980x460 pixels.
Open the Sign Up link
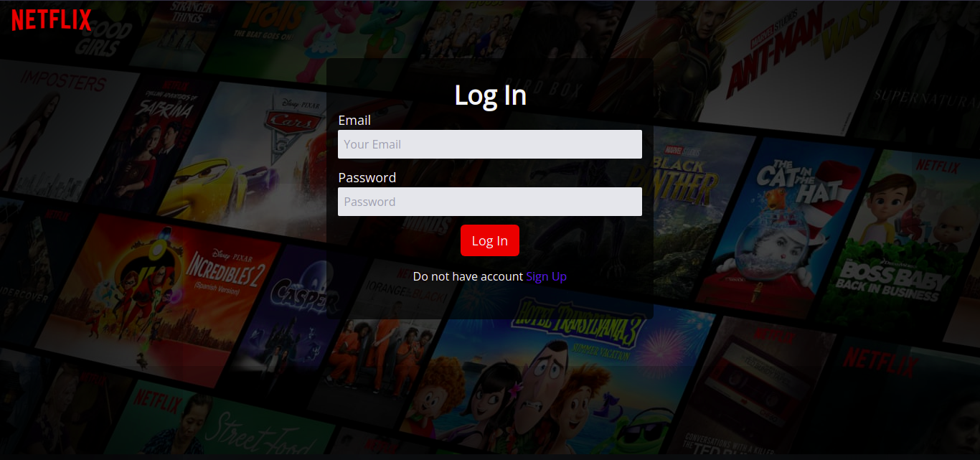(547, 276)
